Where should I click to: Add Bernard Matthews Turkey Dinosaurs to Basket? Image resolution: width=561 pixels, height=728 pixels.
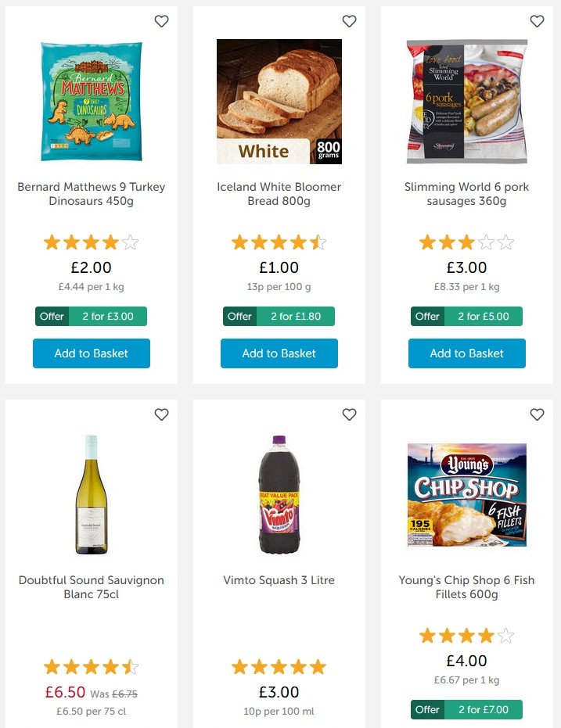(x=91, y=353)
